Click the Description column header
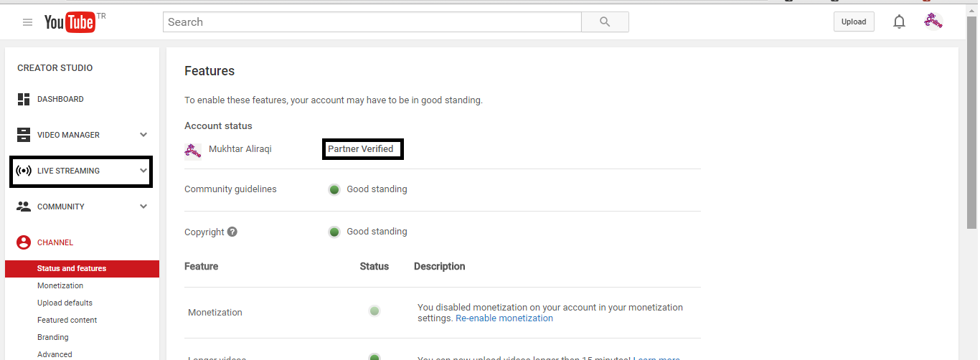Image resolution: width=980 pixels, height=360 pixels. click(x=440, y=266)
